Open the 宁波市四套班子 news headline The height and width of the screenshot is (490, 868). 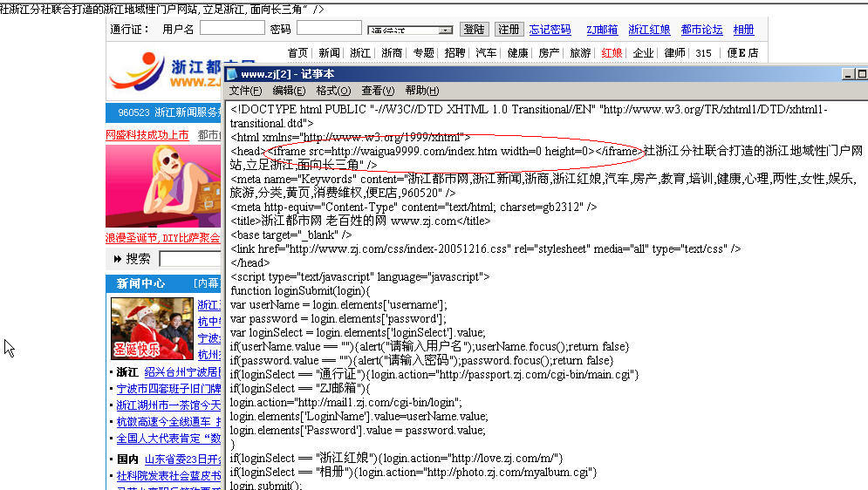pos(169,389)
